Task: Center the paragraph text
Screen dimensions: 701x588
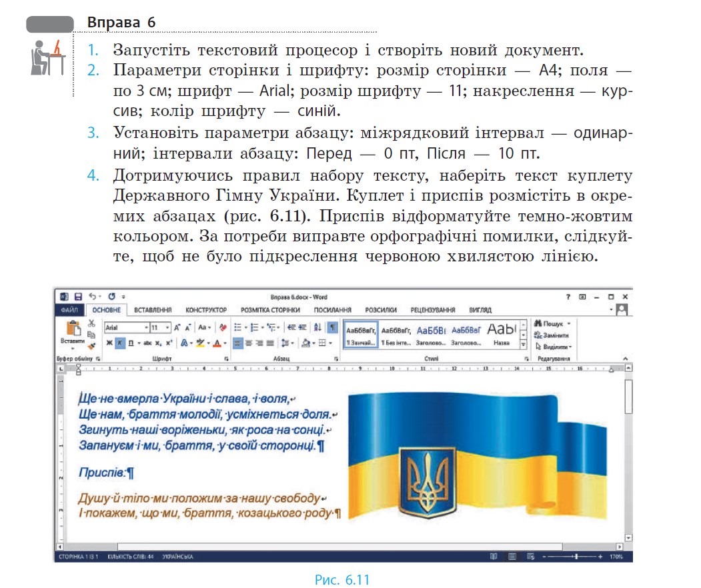Action: pyautogui.click(x=249, y=343)
